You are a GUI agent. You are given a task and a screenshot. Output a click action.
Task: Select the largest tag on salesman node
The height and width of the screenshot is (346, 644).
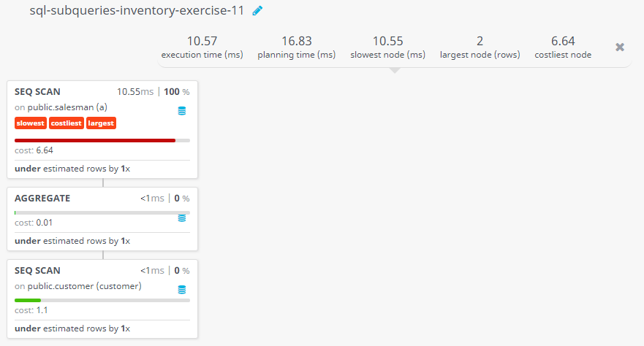pos(101,123)
